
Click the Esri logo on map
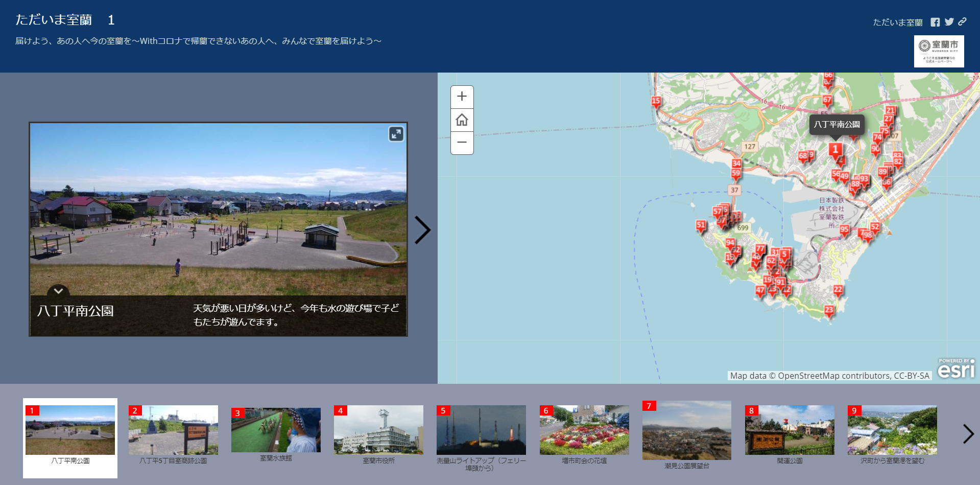pyautogui.click(x=956, y=368)
